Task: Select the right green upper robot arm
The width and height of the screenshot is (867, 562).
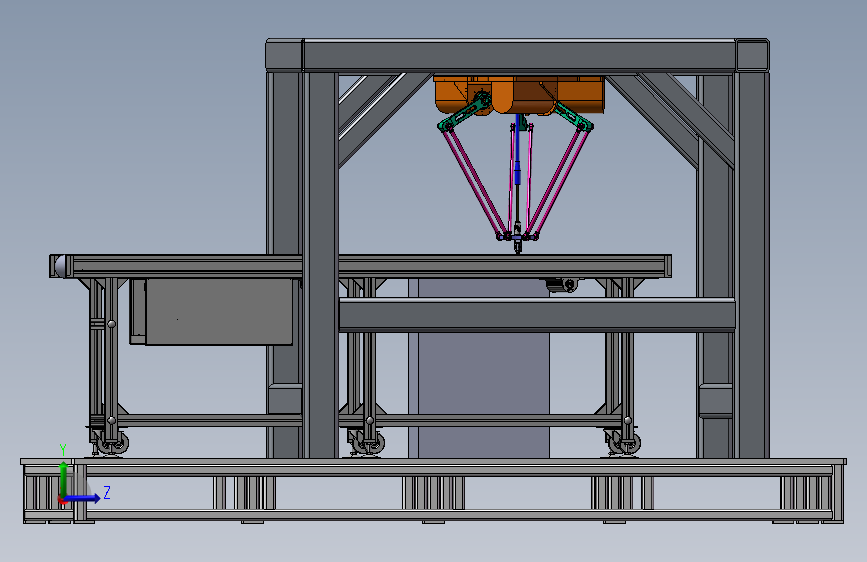Action: point(573,116)
